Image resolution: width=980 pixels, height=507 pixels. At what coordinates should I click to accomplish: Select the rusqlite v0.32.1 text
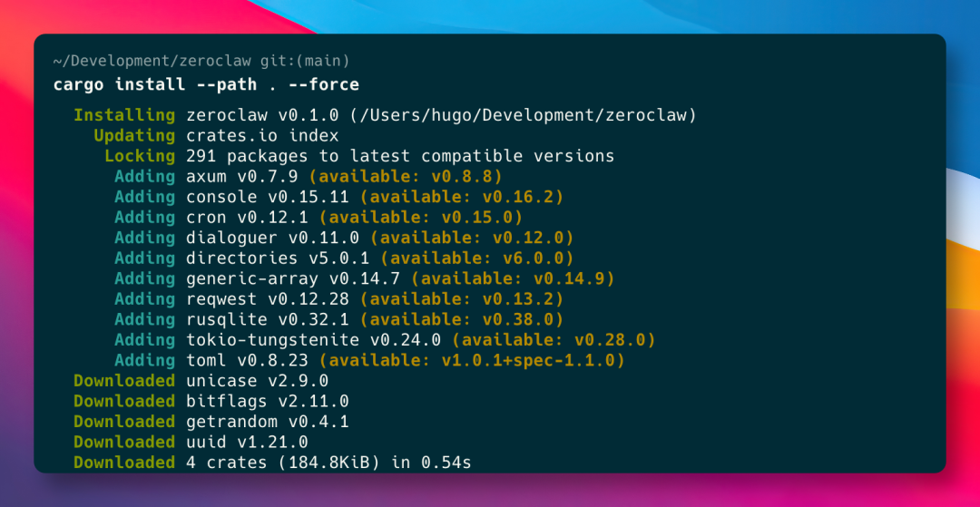tap(268, 319)
